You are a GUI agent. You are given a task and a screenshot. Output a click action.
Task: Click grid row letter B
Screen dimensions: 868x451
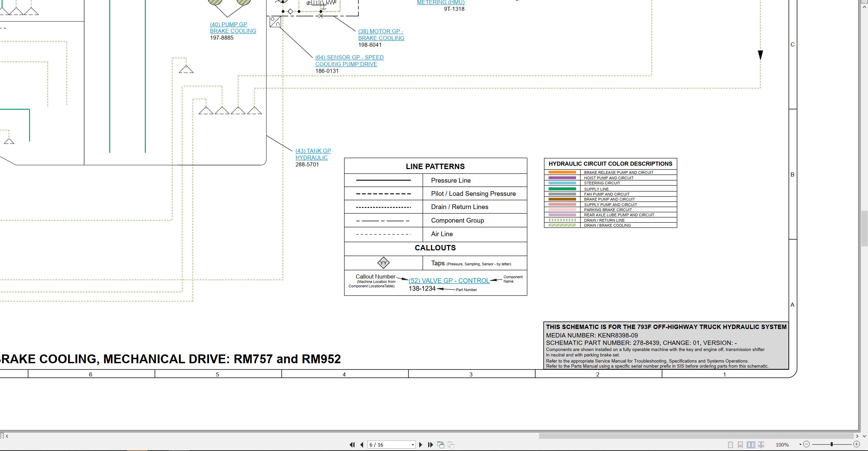click(792, 175)
